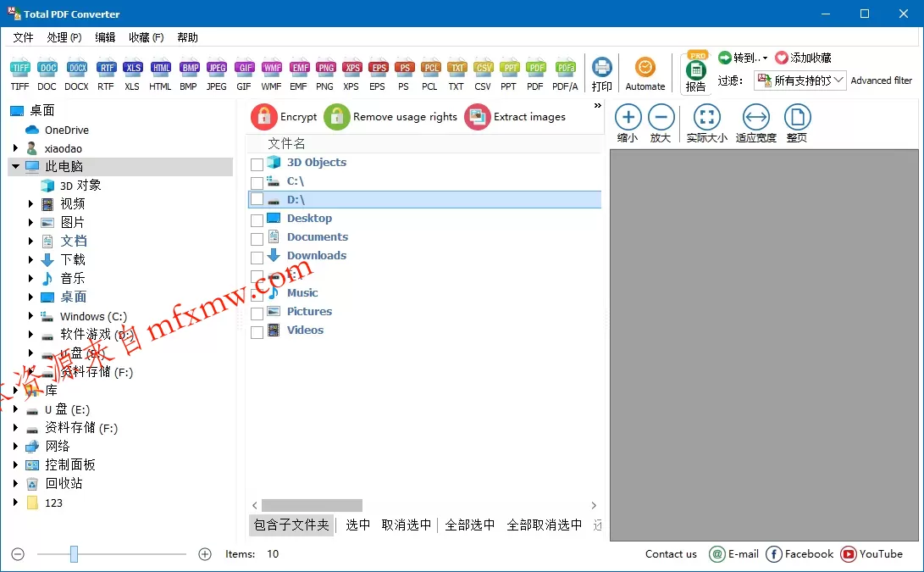
Task: Expand the Windows (C:) drive node
Action: [x=30, y=316]
